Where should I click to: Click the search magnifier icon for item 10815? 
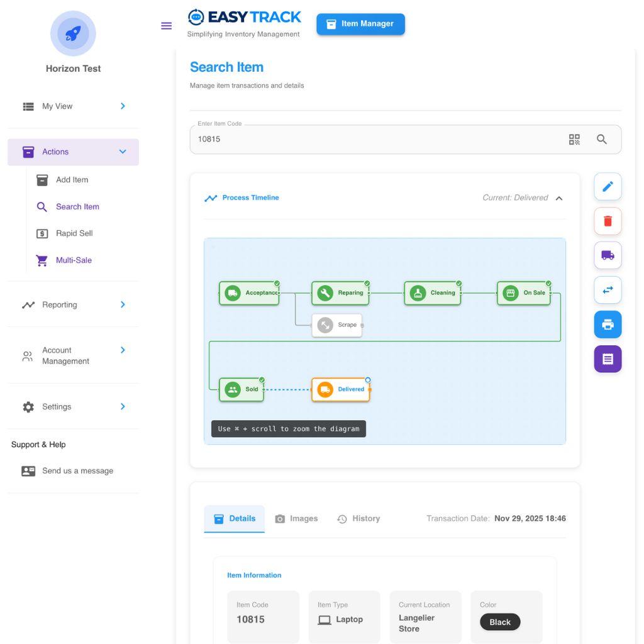[602, 139]
